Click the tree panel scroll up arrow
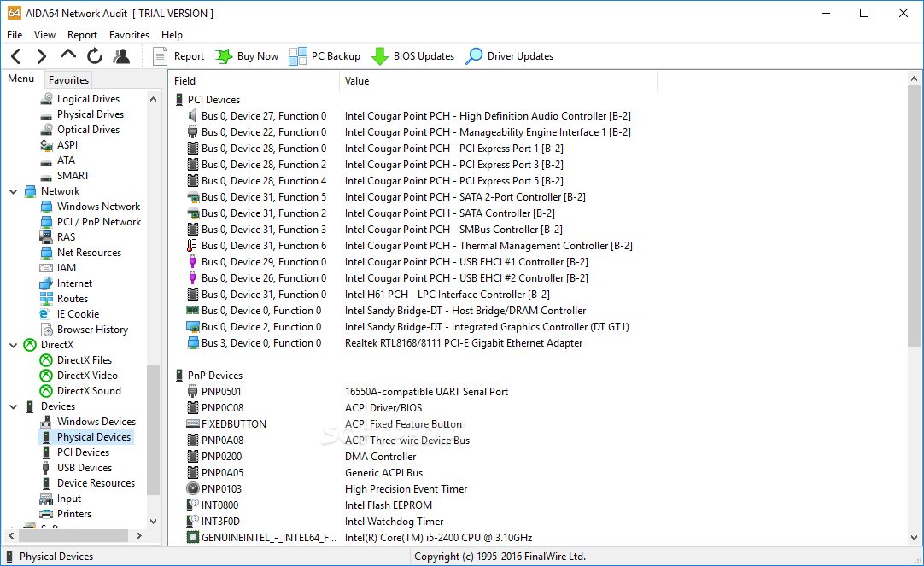 point(153,99)
